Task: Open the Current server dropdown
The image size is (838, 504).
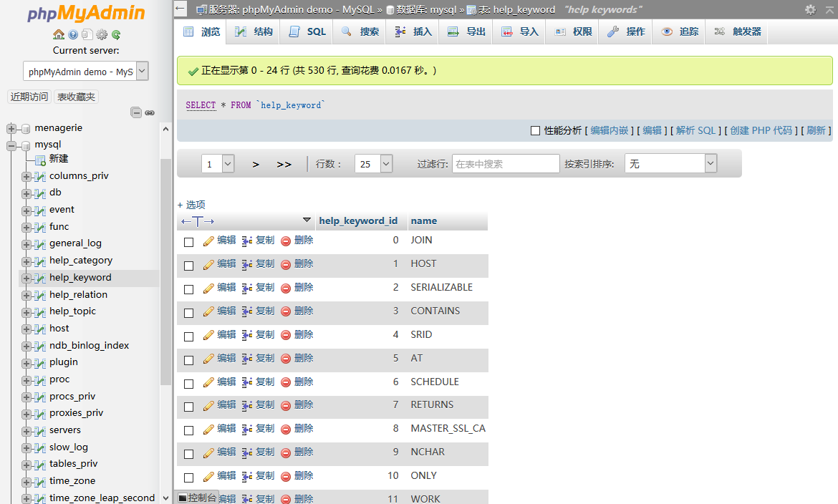Action: coord(86,72)
